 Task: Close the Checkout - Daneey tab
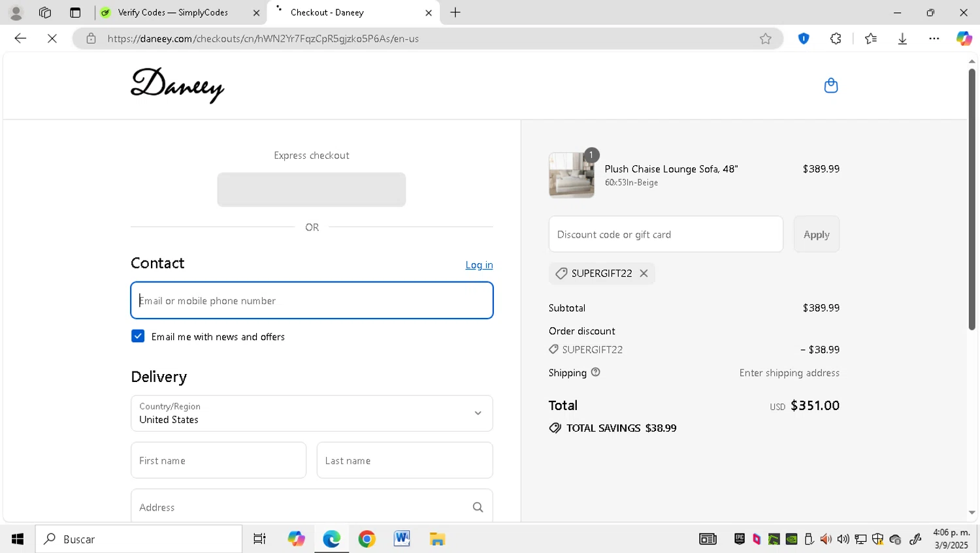point(429,12)
